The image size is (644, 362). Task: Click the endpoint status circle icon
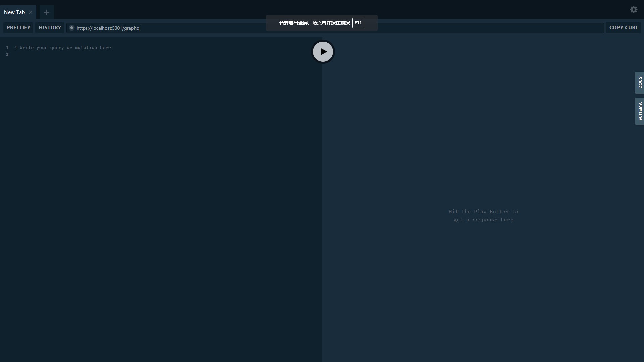click(71, 28)
